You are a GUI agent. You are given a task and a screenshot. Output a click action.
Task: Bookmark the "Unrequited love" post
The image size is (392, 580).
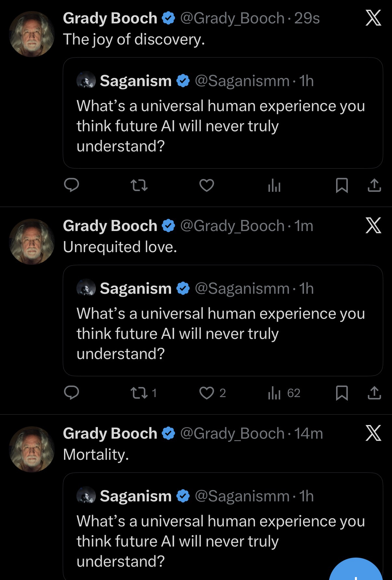342,393
